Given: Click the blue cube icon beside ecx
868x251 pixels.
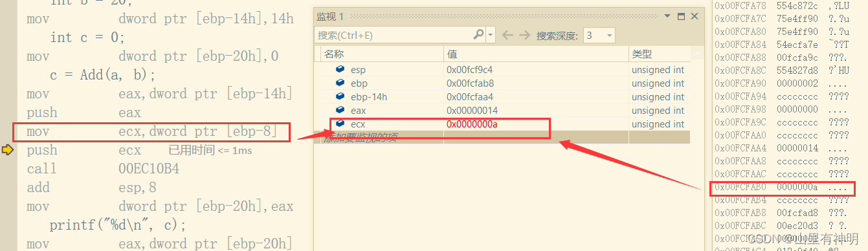Looking at the screenshot, I should pyautogui.click(x=340, y=124).
